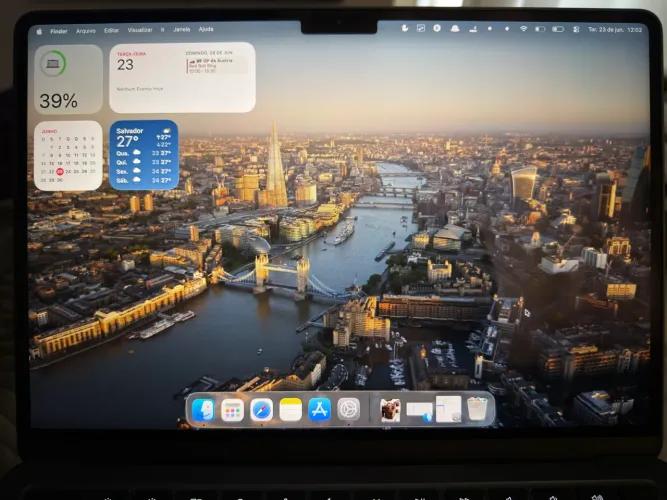The width and height of the screenshot is (667, 500).
Task: Launch Safari from the Dock
Action: (261, 410)
